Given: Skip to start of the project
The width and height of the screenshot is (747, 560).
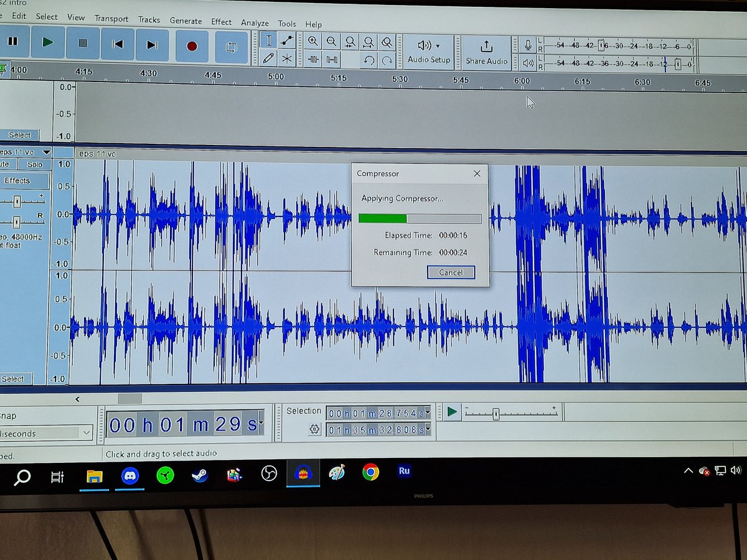Looking at the screenshot, I should click(118, 44).
